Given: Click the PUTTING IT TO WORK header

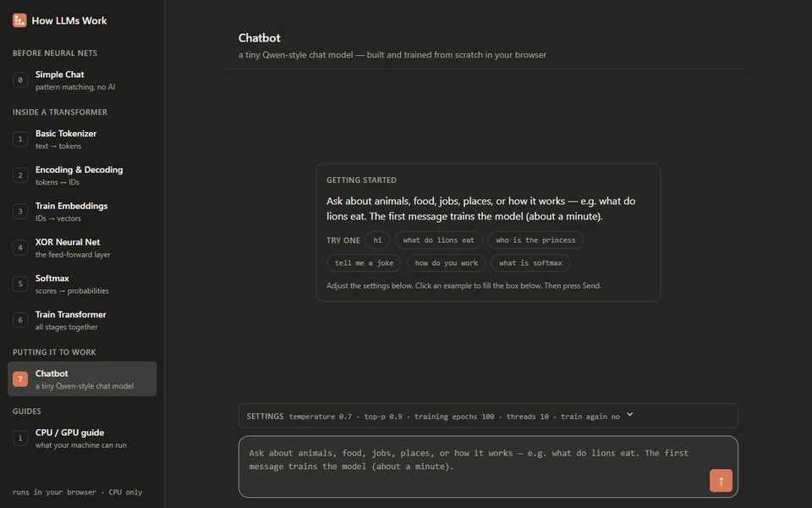Looking at the screenshot, I should tap(54, 352).
